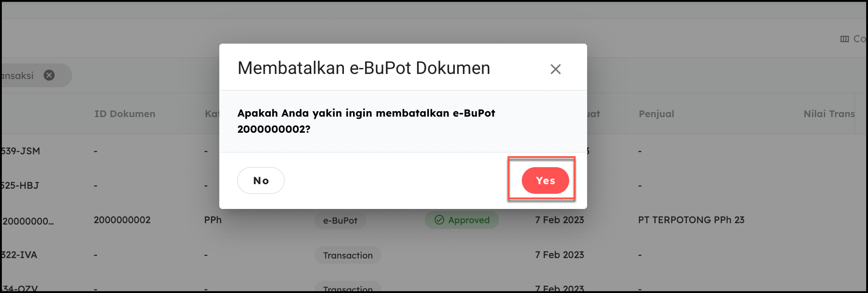Screen dimensions: 868x293
Task: Click the PPh category cell
Action: tap(213, 220)
